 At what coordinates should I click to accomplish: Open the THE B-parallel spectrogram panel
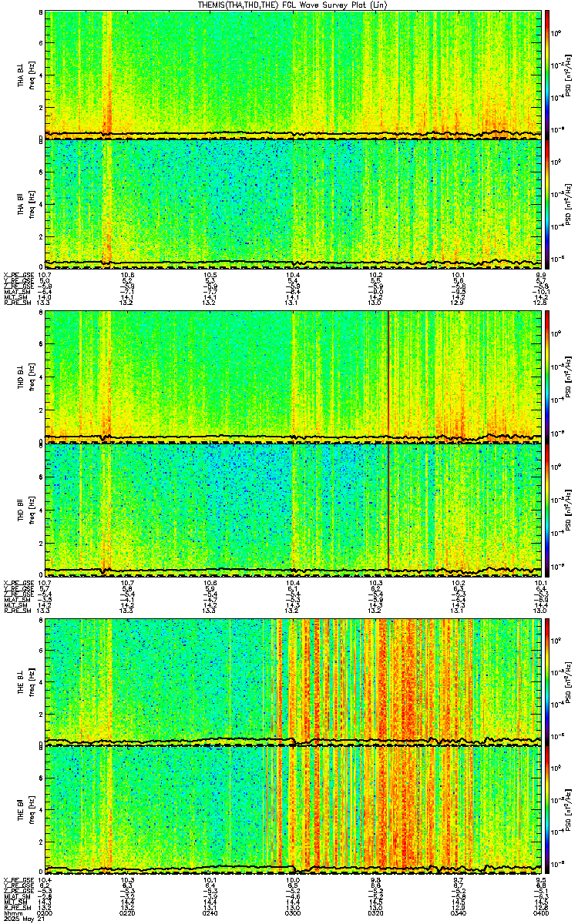pos(294,809)
